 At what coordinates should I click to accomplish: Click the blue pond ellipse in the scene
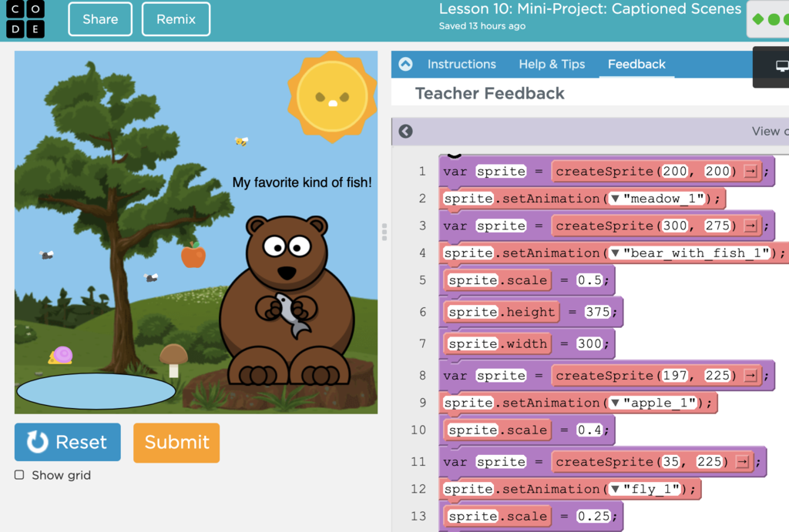[96, 391]
